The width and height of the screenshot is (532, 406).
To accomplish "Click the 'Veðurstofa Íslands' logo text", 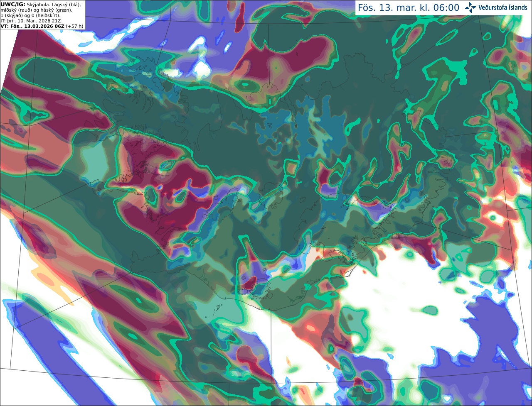I will [x=503, y=7].
